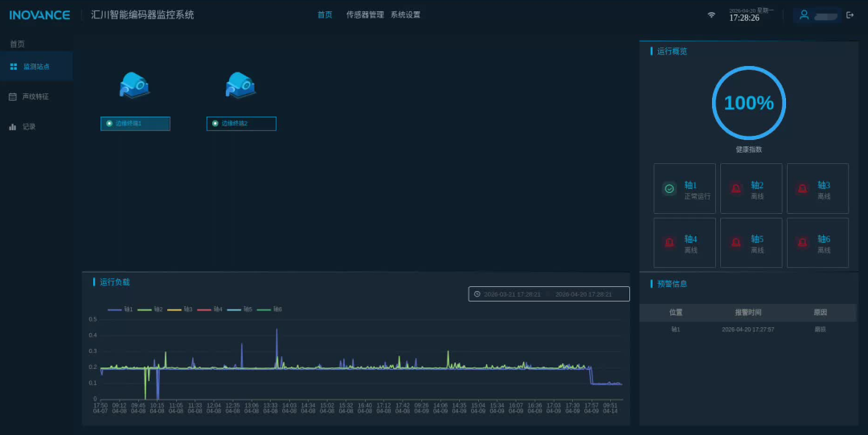This screenshot has width=868, height=435.
Task: Click the start date in range picker
Action: [512, 294]
